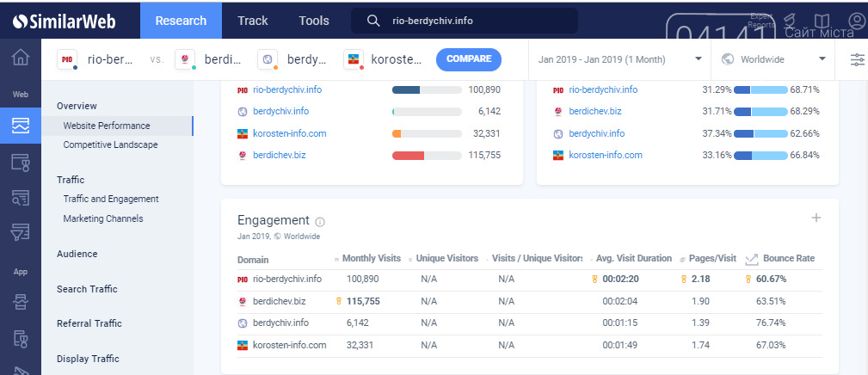Expand the Traffic section heading
Image resolution: width=868 pixels, height=375 pixels.
(x=71, y=180)
